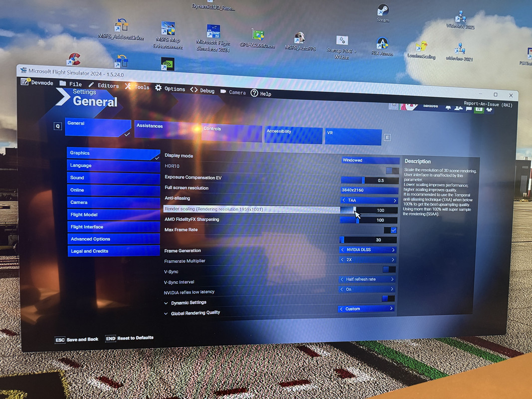Open the Editors menu
532x399 pixels.
tap(104, 85)
